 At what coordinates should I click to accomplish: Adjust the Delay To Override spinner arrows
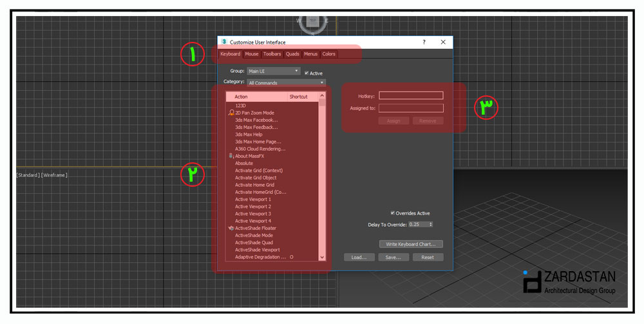click(430, 224)
